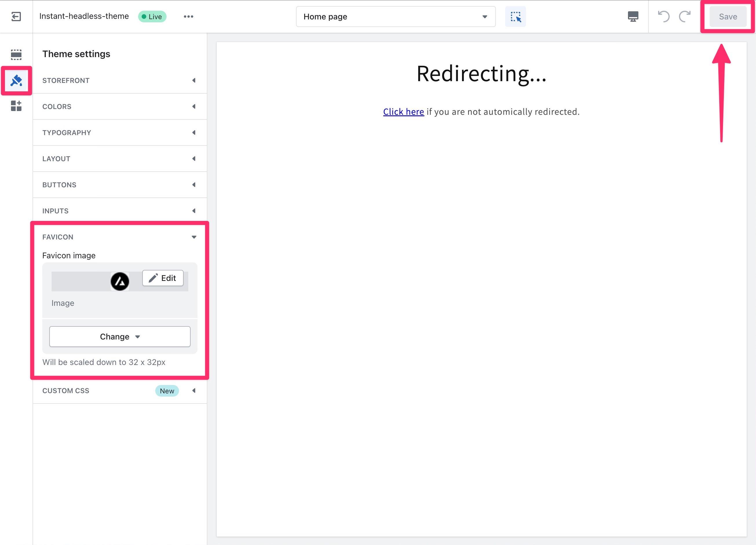
Task: Click the undo arrow icon
Action: [x=664, y=17]
